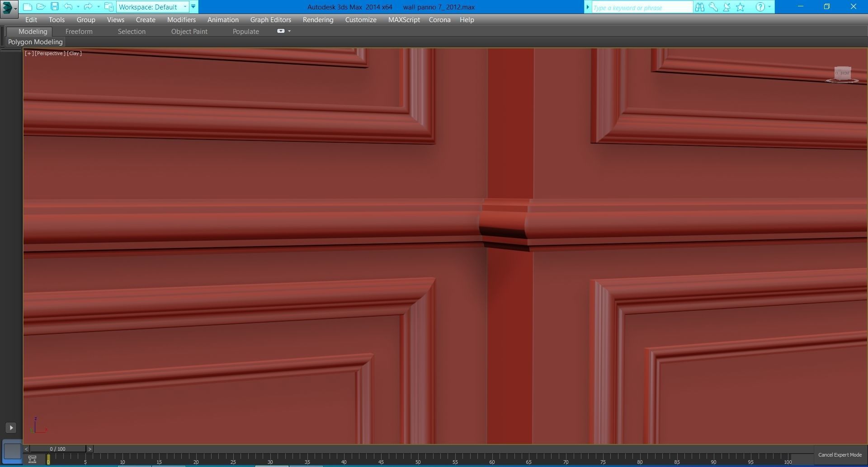The width and height of the screenshot is (868, 467).
Task: Click the Redo arrow icon
Action: [88, 7]
